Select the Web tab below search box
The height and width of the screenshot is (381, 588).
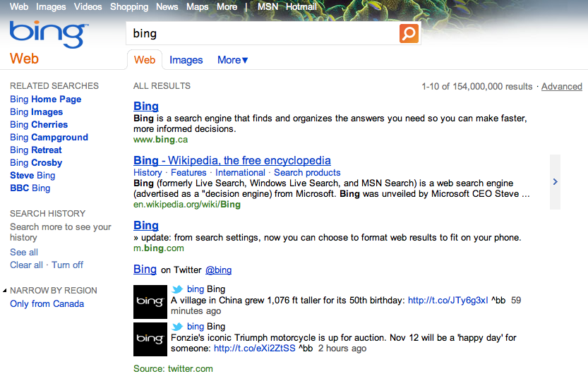(145, 60)
